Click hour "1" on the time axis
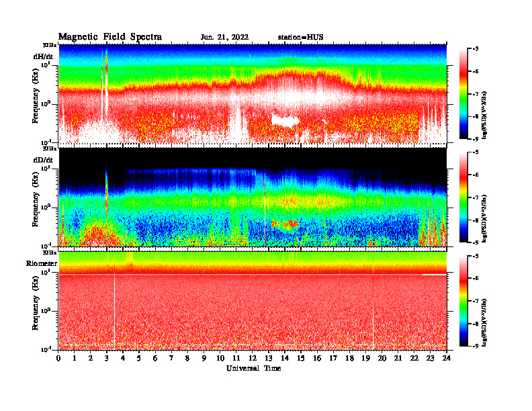Screen dimensions: 532x411 (x=75, y=358)
